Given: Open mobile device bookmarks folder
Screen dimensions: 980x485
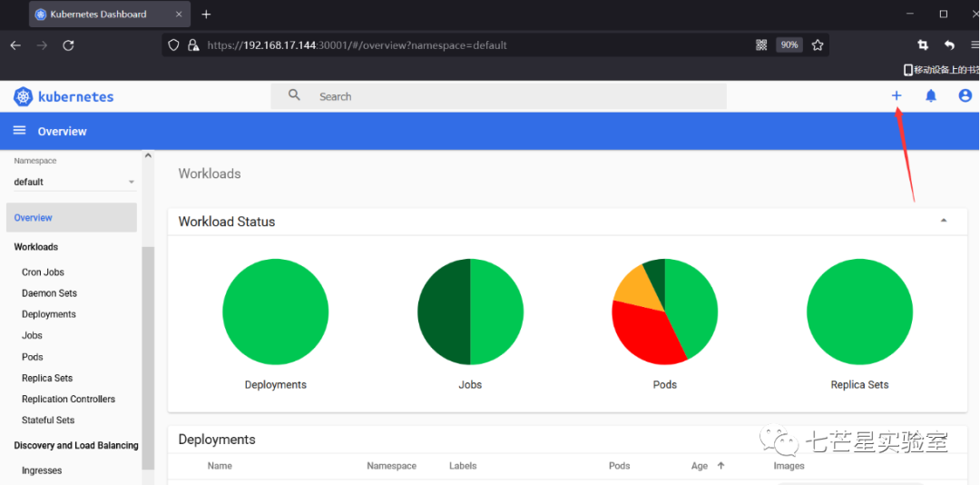Looking at the screenshot, I should (x=941, y=69).
